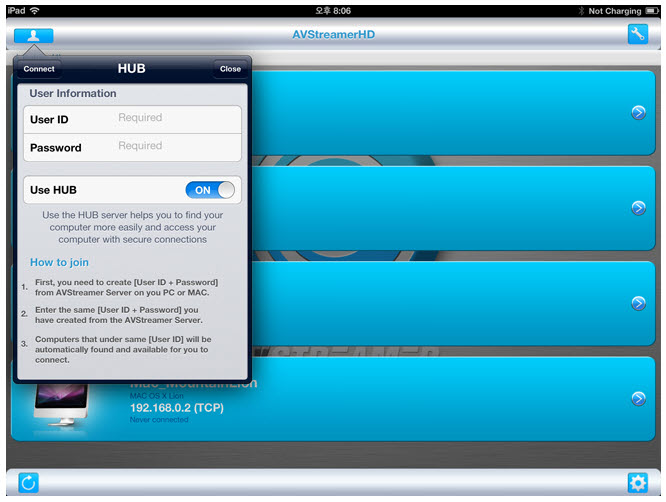Tap the AVStreamerHD title

pos(333,34)
